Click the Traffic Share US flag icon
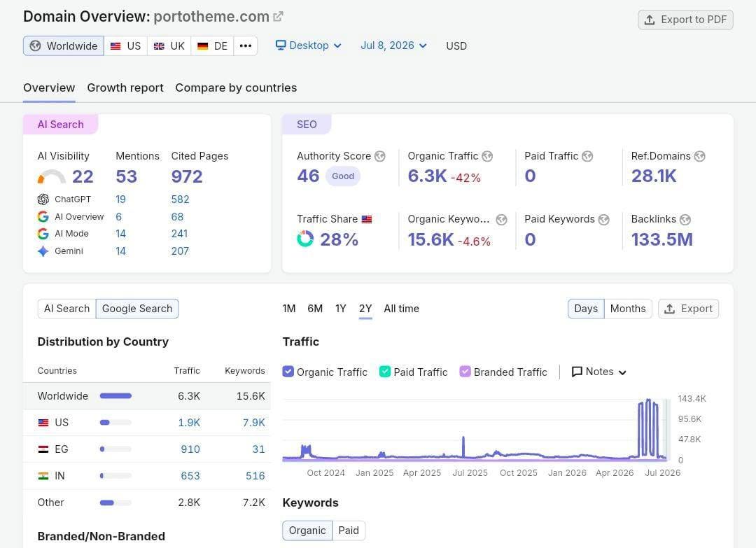756x548 pixels. point(367,219)
